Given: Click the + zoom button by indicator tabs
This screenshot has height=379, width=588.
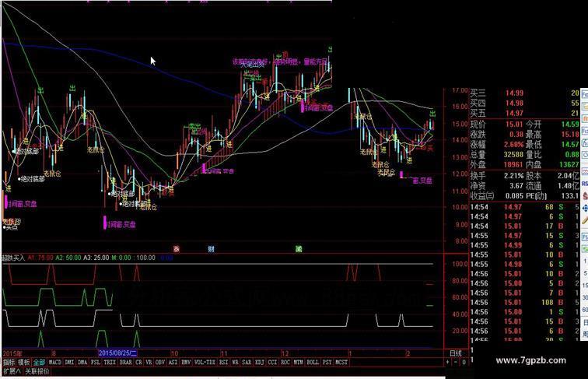Looking at the screenshot, I should [448, 363].
